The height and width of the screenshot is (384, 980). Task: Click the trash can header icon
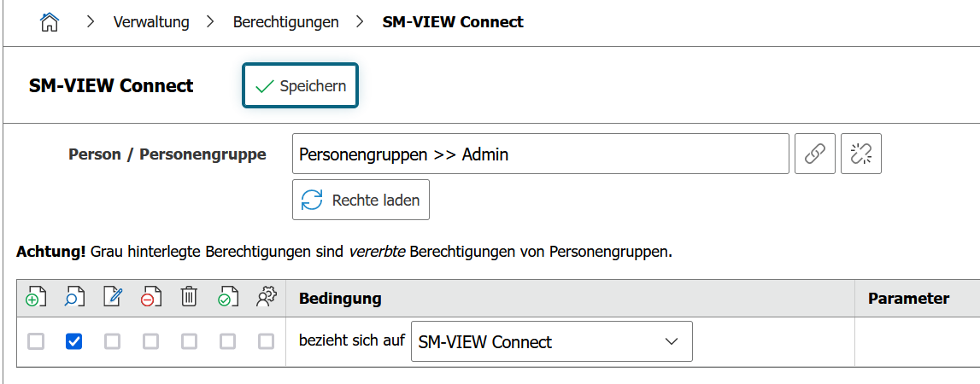[189, 298]
